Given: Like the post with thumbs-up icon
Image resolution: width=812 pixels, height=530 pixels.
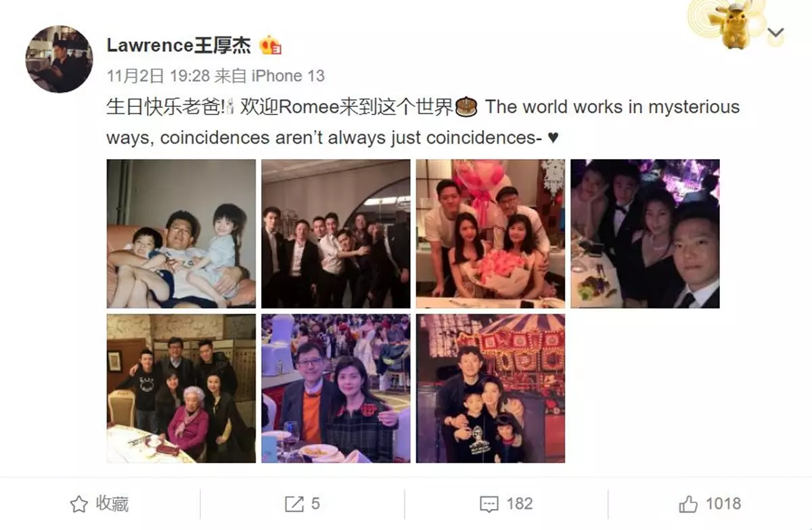Looking at the screenshot, I should click(688, 504).
